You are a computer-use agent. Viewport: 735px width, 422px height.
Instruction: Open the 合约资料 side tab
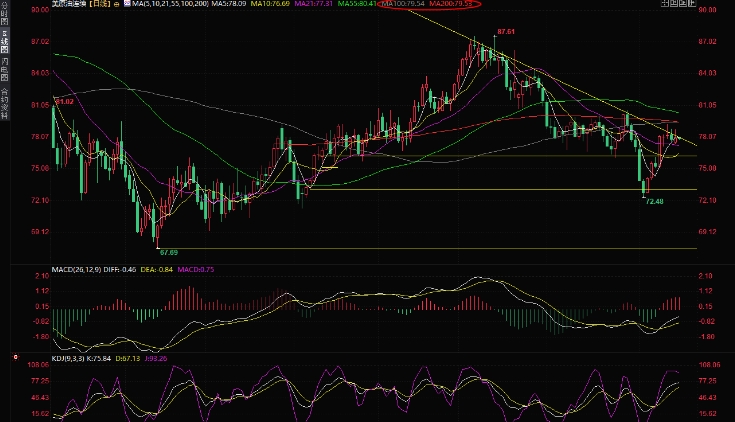[4, 103]
